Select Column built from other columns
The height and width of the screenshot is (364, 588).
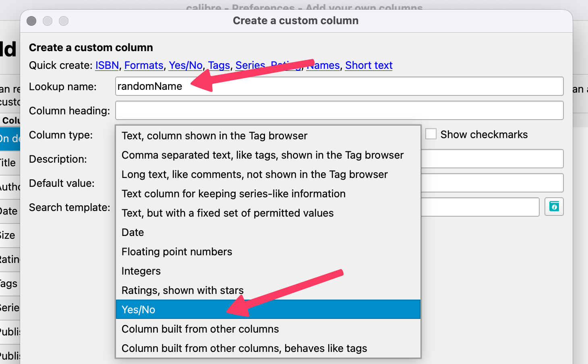pos(267,329)
